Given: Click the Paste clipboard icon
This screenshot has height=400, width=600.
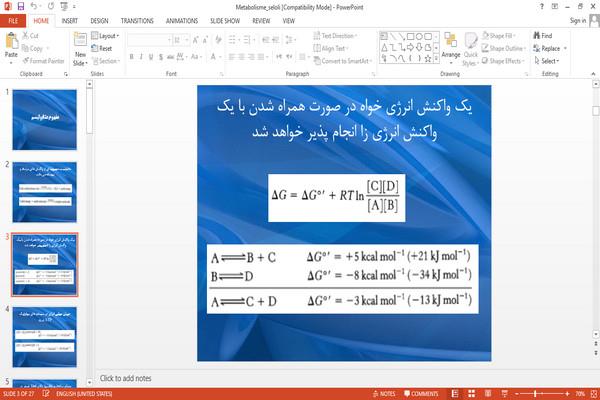Looking at the screenshot, I should [11, 41].
